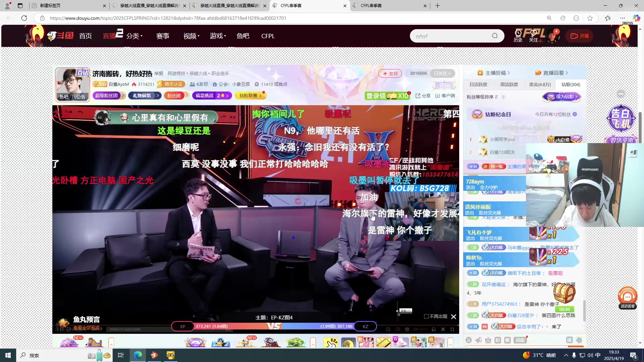Click the megaphone broadcast icon in chat toolbar

point(478,340)
